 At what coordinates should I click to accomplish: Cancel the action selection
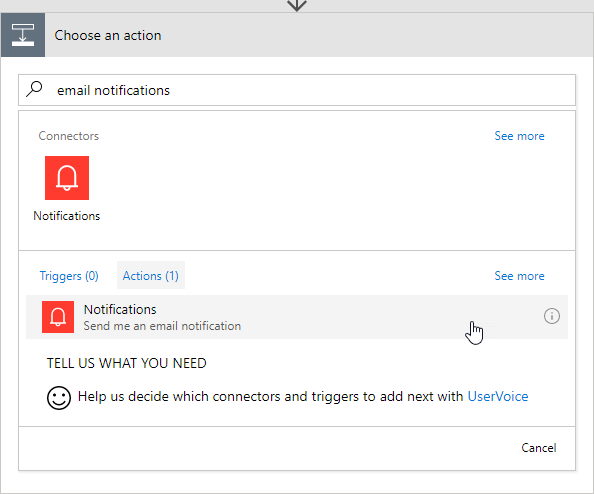[x=539, y=448]
